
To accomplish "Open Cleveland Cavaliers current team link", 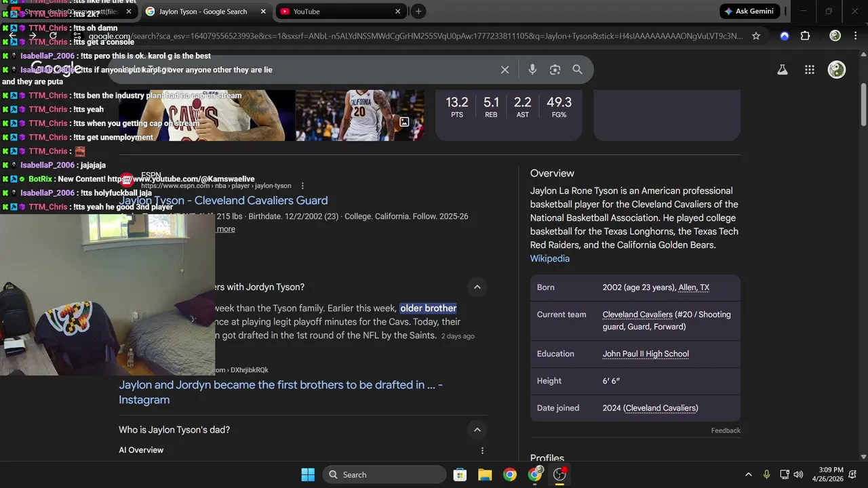I will [637, 314].
